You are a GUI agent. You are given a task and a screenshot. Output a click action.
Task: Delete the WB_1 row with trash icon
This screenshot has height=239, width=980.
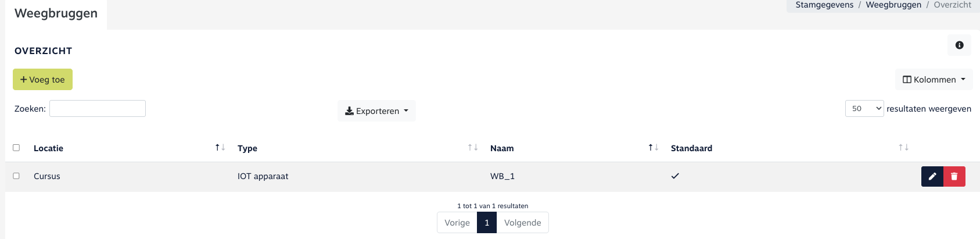[954, 176]
